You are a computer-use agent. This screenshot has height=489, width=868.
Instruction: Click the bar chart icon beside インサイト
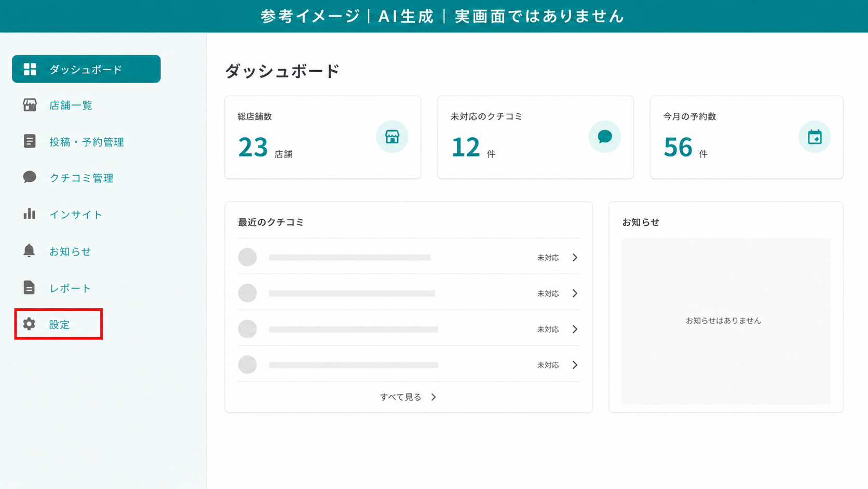[30, 214]
